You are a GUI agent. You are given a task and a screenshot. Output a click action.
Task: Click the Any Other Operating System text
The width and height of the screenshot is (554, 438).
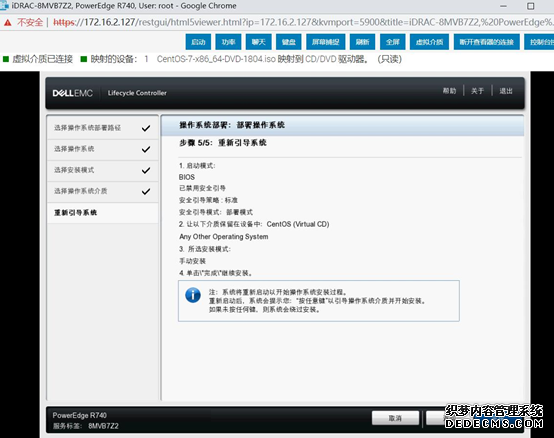pyautogui.click(x=224, y=237)
